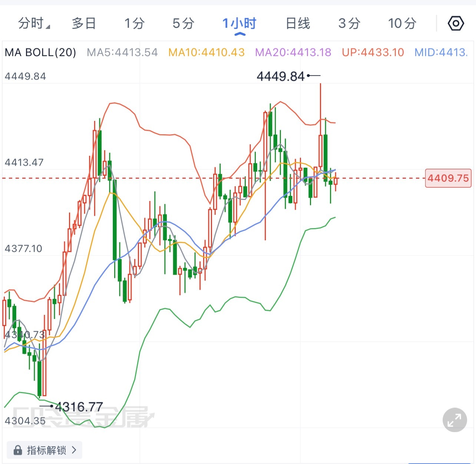Tap the 4377.10 axis price label
This screenshot has height=464, width=476.
point(23,249)
